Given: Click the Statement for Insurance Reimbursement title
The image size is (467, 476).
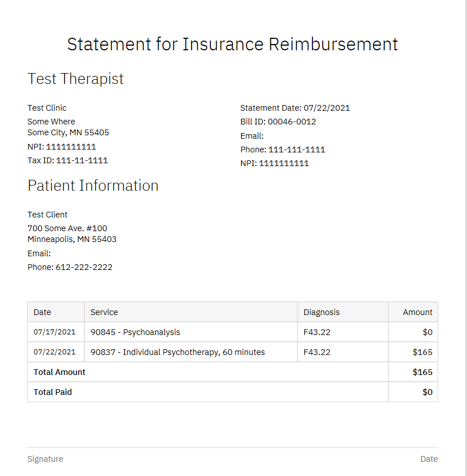Looking at the screenshot, I should click(x=233, y=44).
